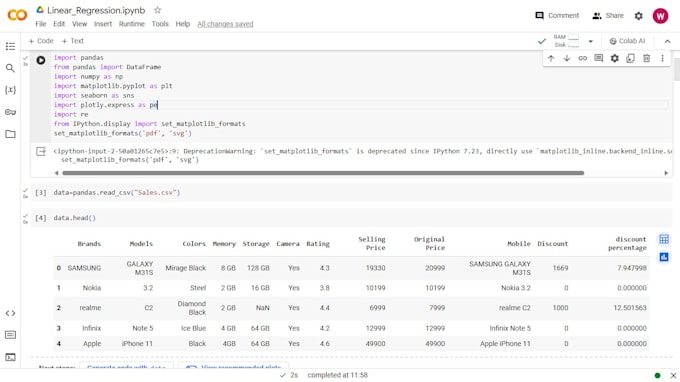Viewport: 680px width, 382px height.
Task: Click the All changes saved link
Action: pyautogui.click(x=225, y=24)
